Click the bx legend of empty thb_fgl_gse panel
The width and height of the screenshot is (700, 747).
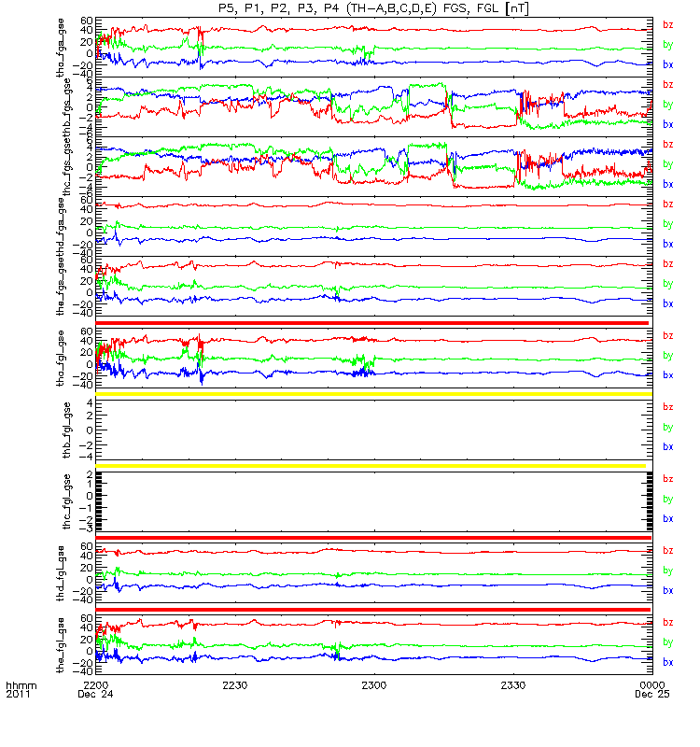668,447
